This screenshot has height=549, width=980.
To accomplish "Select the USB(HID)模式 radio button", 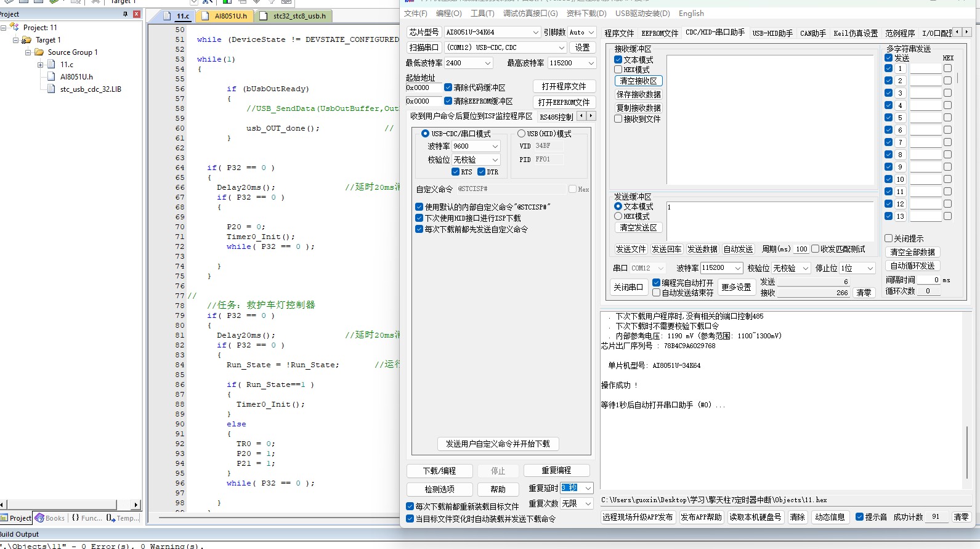I will [521, 134].
